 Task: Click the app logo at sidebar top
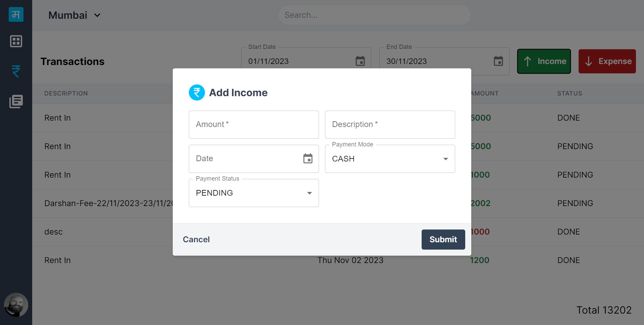[16, 14]
